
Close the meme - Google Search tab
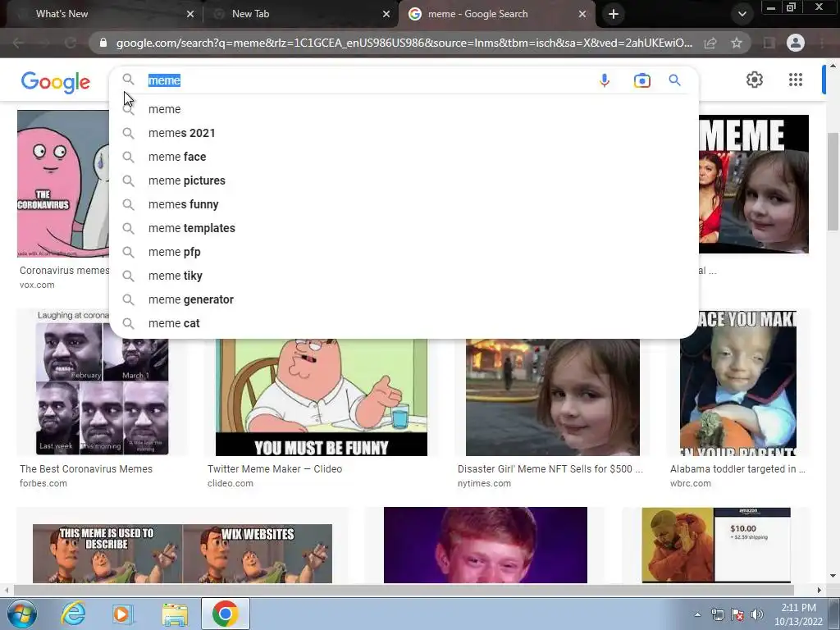point(582,14)
